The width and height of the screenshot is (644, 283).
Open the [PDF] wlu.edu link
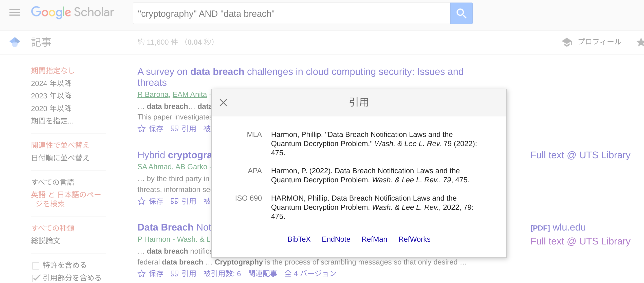pos(558,227)
